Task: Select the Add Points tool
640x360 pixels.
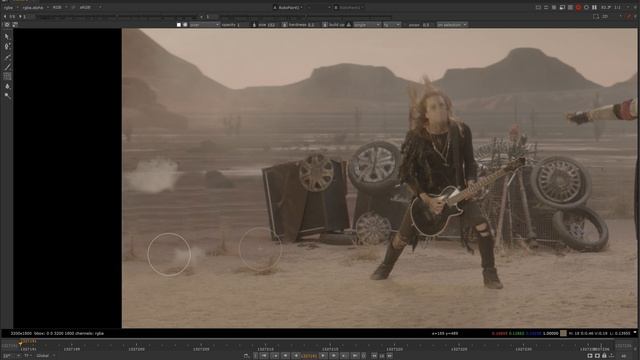Action: coord(7,46)
